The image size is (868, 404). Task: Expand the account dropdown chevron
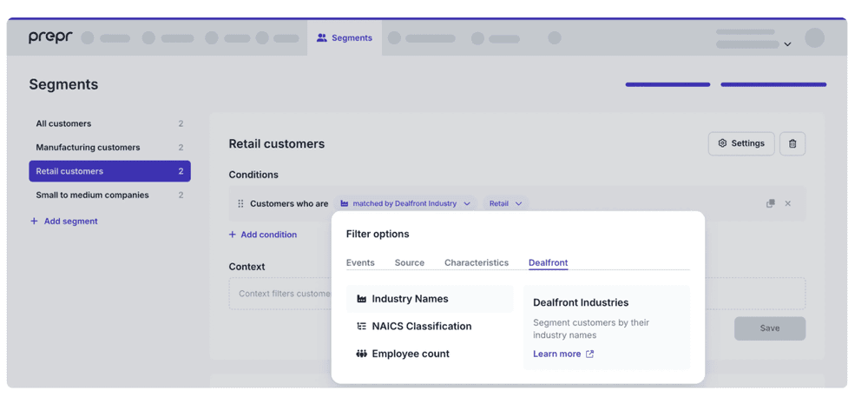(787, 44)
